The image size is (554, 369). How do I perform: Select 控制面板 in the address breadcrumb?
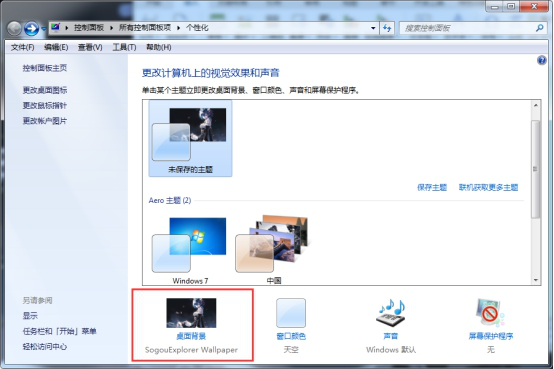coord(89,28)
